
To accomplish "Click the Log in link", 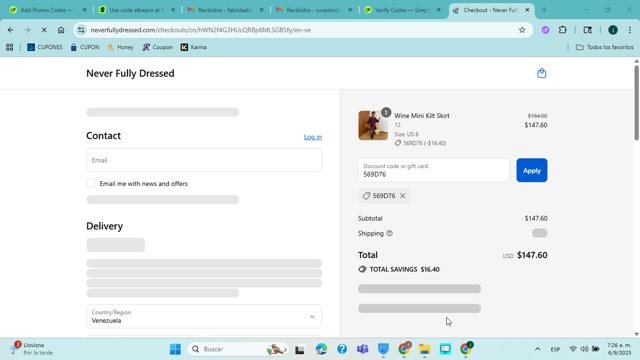I will (x=313, y=137).
